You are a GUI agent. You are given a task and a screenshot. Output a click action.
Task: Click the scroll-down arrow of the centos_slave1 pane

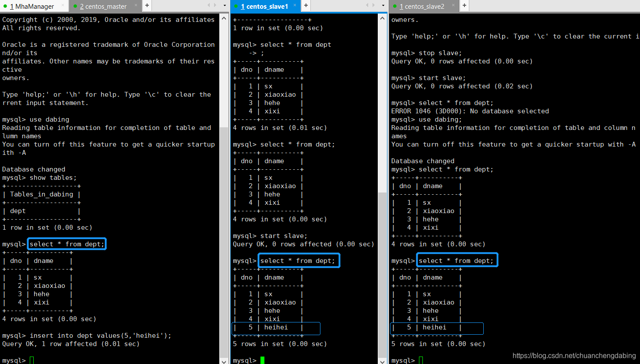383,361
